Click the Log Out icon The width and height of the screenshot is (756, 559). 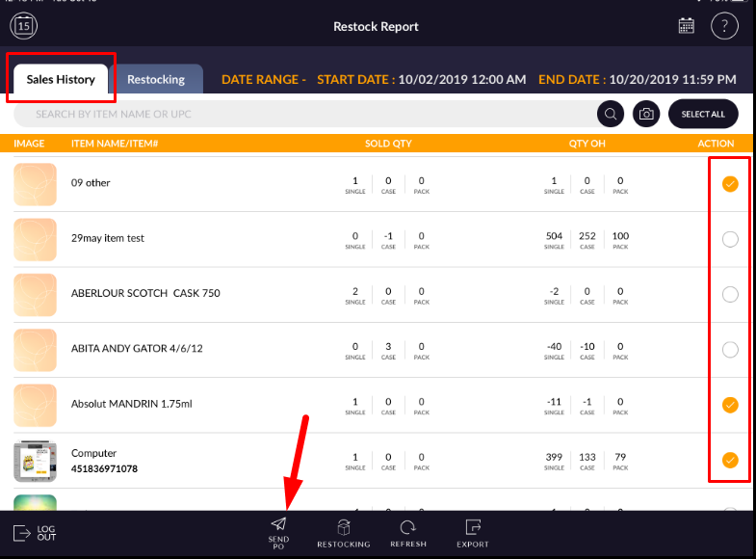[22, 533]
